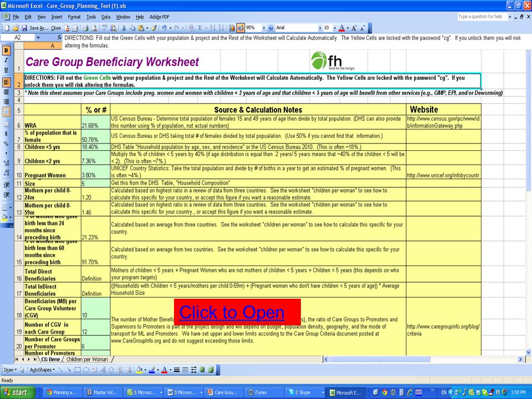This screenshot has width=532, height=399.
Task: Open the Adobe PDF menu
Action: (159, 17)
